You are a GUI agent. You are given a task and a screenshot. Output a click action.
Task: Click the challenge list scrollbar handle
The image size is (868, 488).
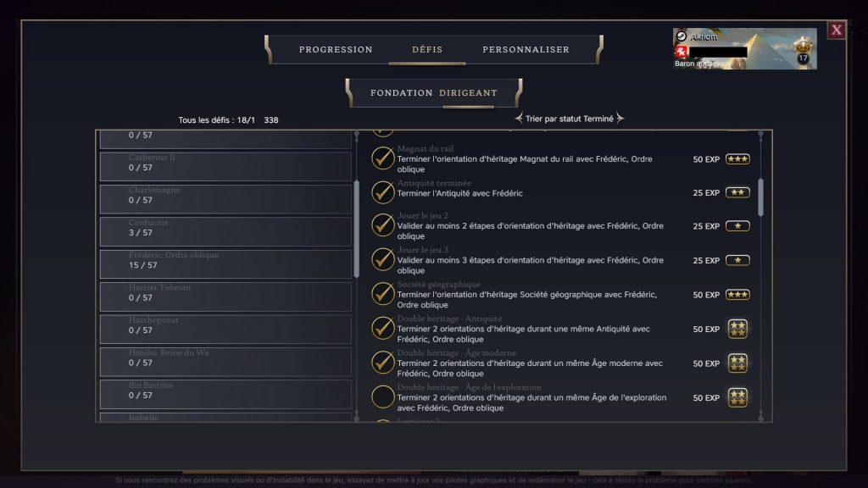(x=761, y=197)
